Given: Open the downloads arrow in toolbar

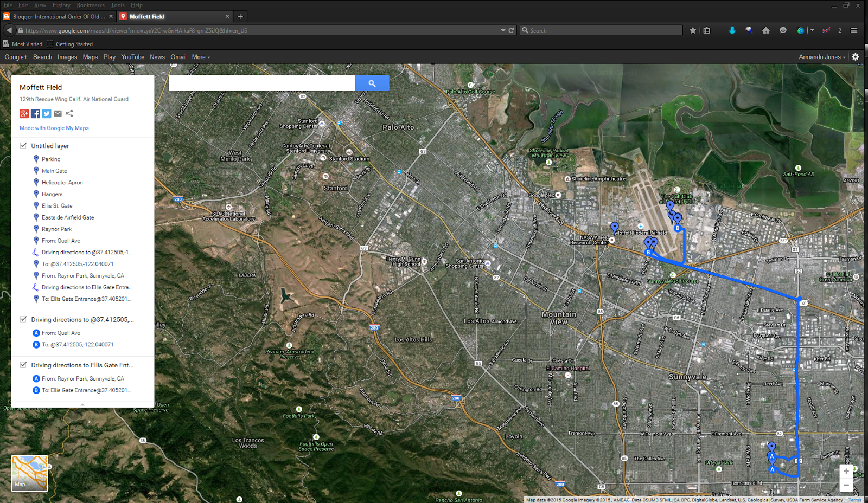Looking at the screenshot, I should pos(732,30).
